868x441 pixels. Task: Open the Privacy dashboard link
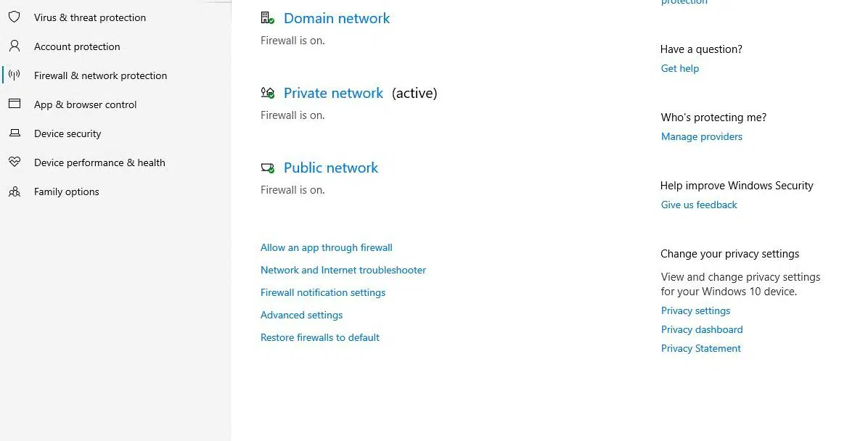pyautogui.click(x=702, y=329)
